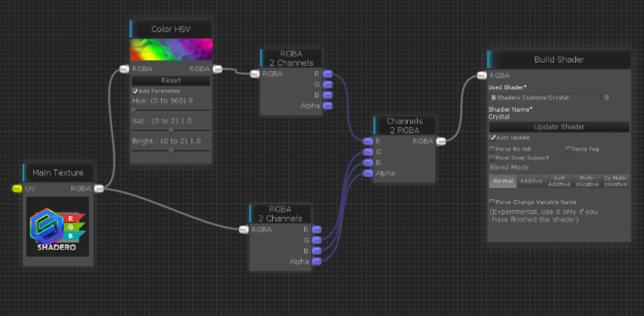Click the upper RGBA 2 Channels G output port
Screen dimensions: 644x316
(328, 85)
